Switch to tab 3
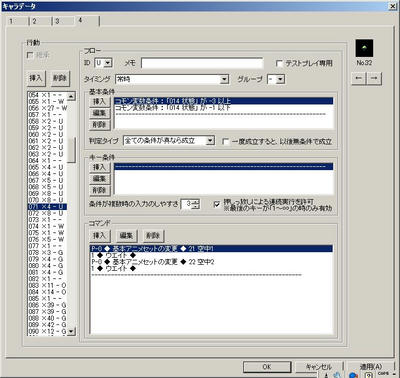The height and width of the screenshot is (378, 400). (63, 21)
